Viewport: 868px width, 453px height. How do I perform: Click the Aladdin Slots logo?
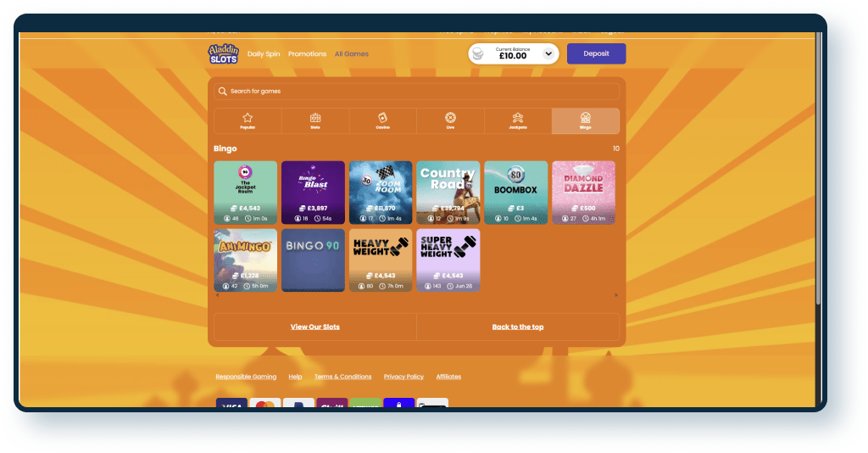click(x=223, y=53)
